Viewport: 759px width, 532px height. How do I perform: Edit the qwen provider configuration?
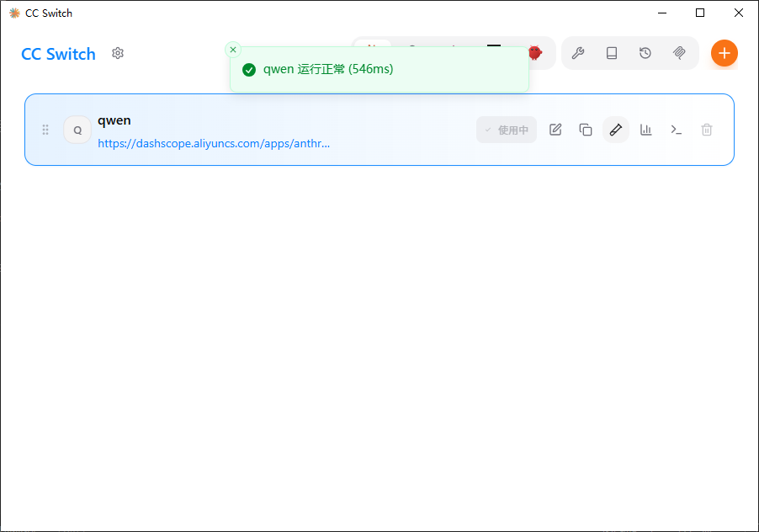point(555,130)
